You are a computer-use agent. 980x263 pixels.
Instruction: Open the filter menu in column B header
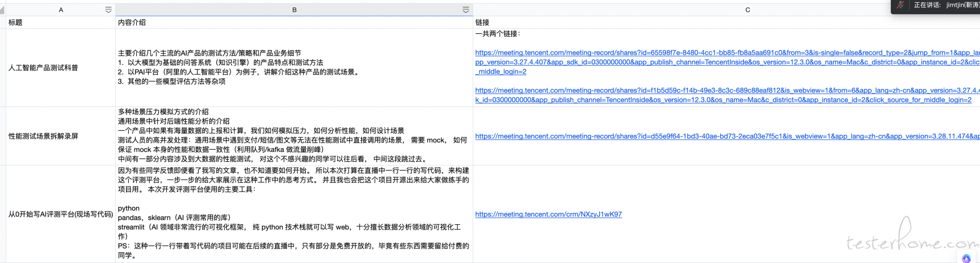pos(465,10)
